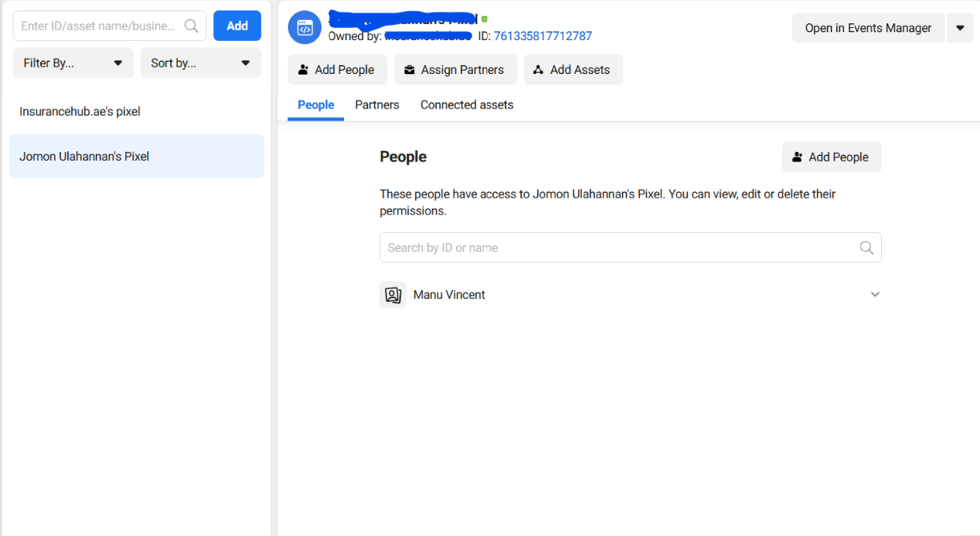The image size is (980, 536).
Task: Open the Connected assets tab
Action: tap(466, 104)
